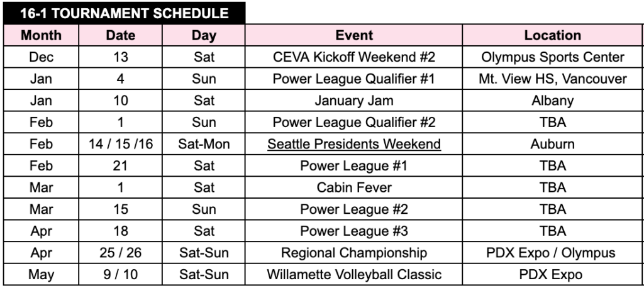Select the CEVA Kickoff Weekend #2 cell
The image size is (644, 288).
pos(354,57)
